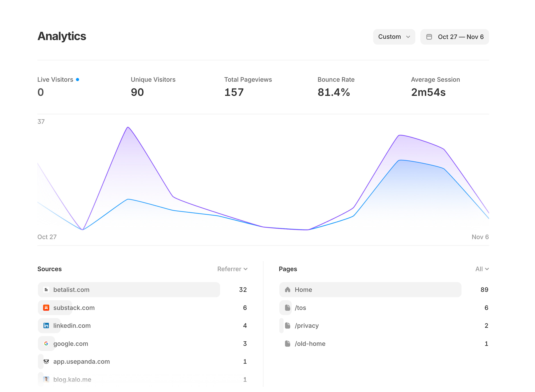The image size is (535, 392).
Task: Click the purple pageviews peak on chart
Action: pyautogui.click(x=128, y=127)
